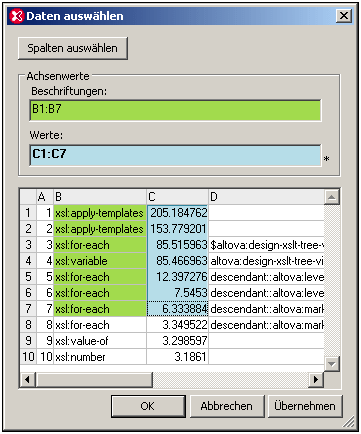Viewport: 361px width, 434px height.
Task: Focus the Werte field with C1:C7
Action: tap(175, 155)
